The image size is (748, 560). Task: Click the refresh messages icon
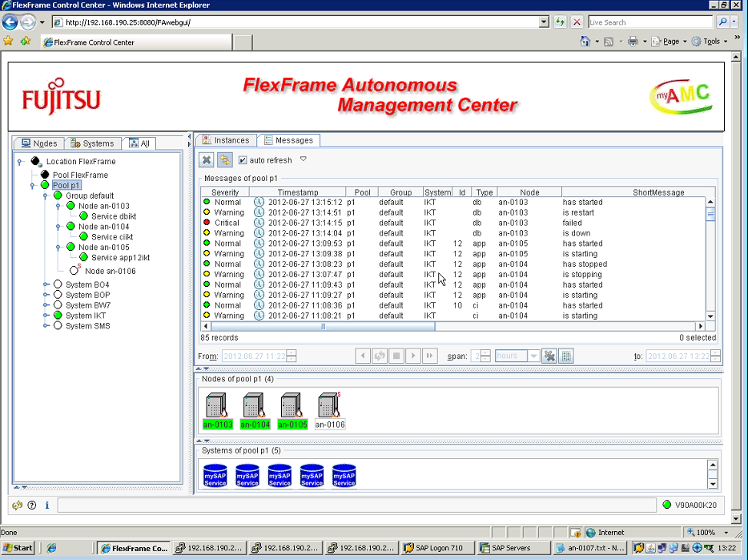225,159
